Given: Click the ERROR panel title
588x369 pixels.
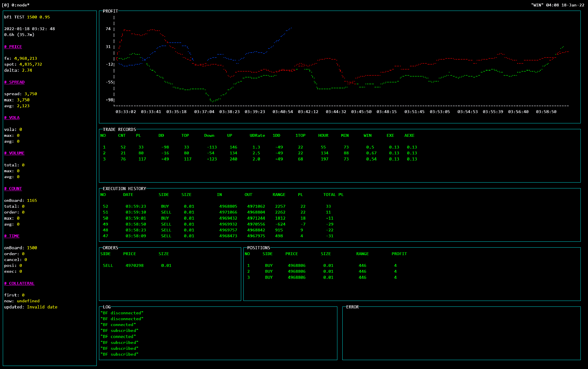Looking at the screenshot, I should pos(352,307).
